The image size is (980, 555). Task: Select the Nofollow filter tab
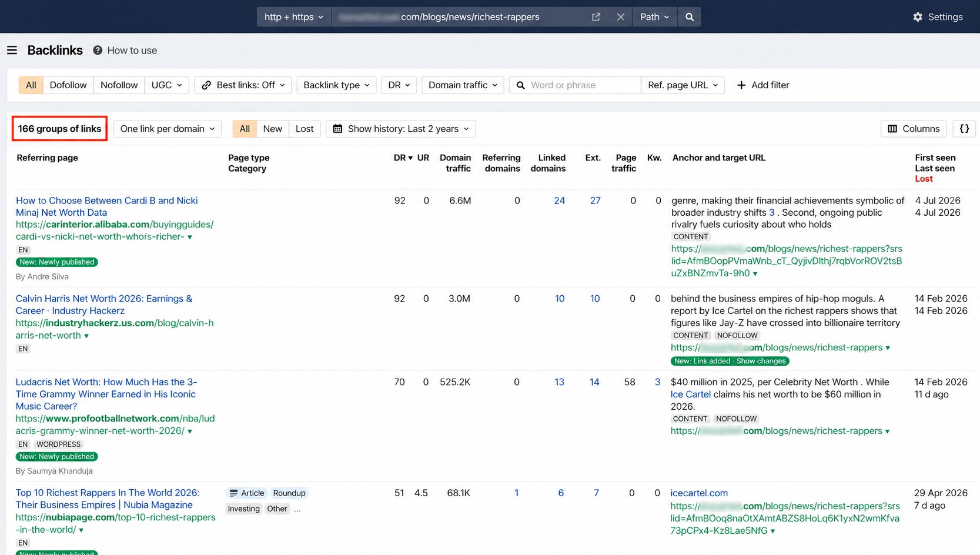click(119, 85)
